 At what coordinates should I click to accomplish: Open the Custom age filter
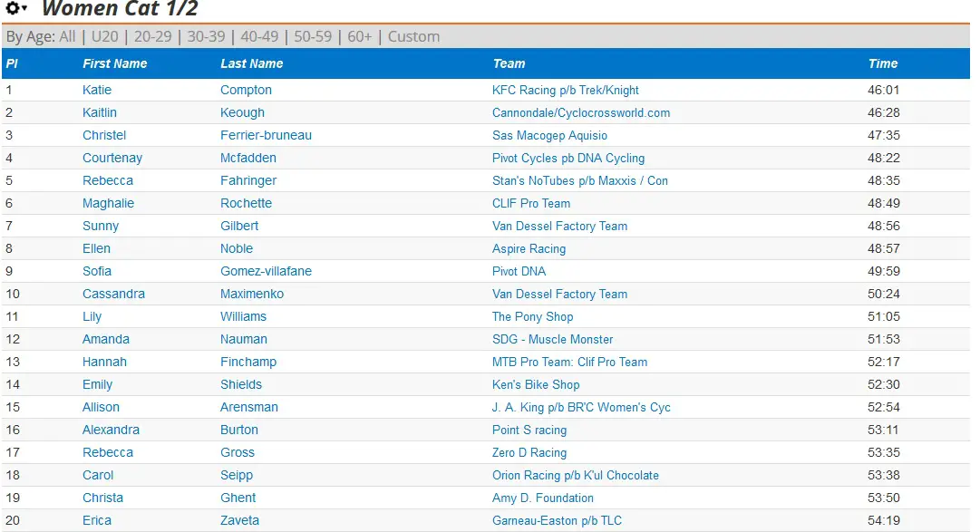[413, 37]
